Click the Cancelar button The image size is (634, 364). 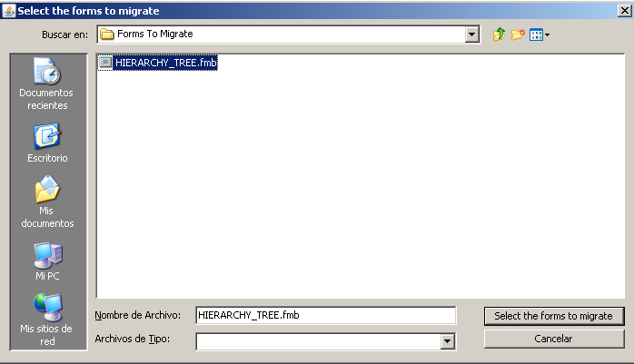click(x=554, y=339)
